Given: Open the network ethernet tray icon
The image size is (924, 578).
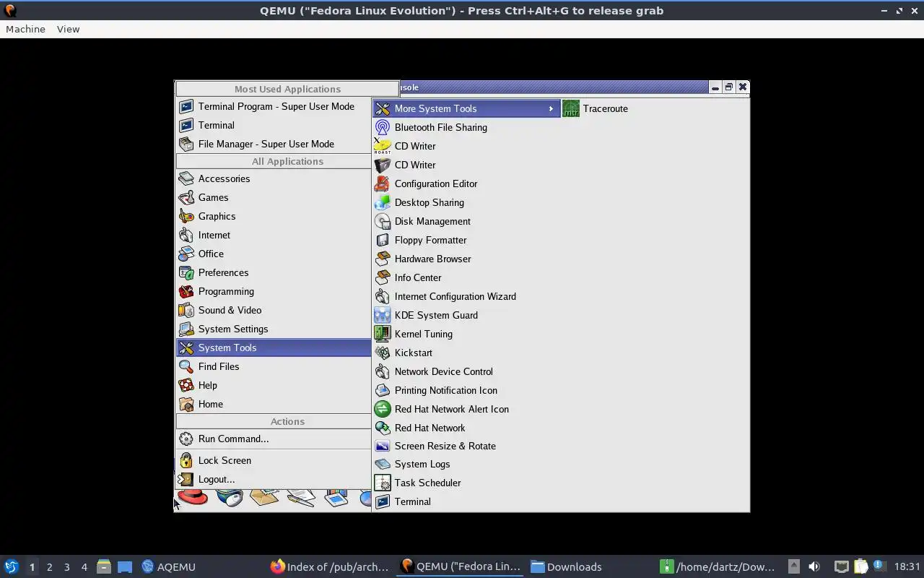Looking at the screenshot, I should [842, 566].
